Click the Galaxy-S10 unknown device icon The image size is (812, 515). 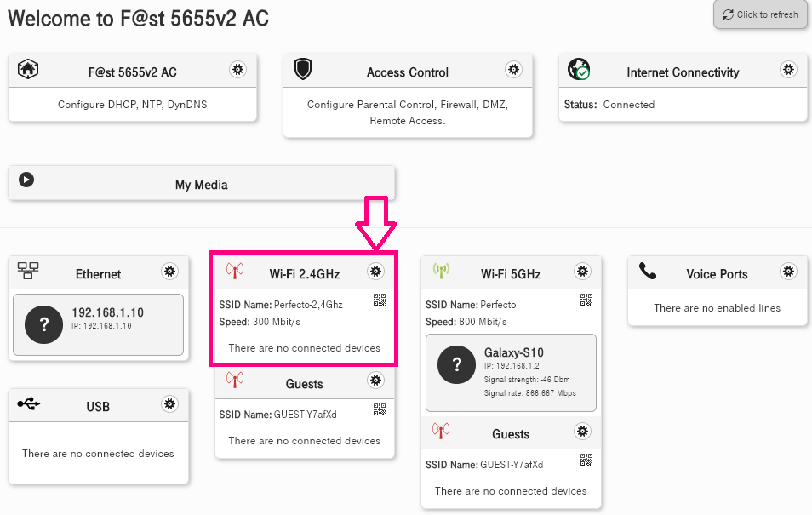457,364
